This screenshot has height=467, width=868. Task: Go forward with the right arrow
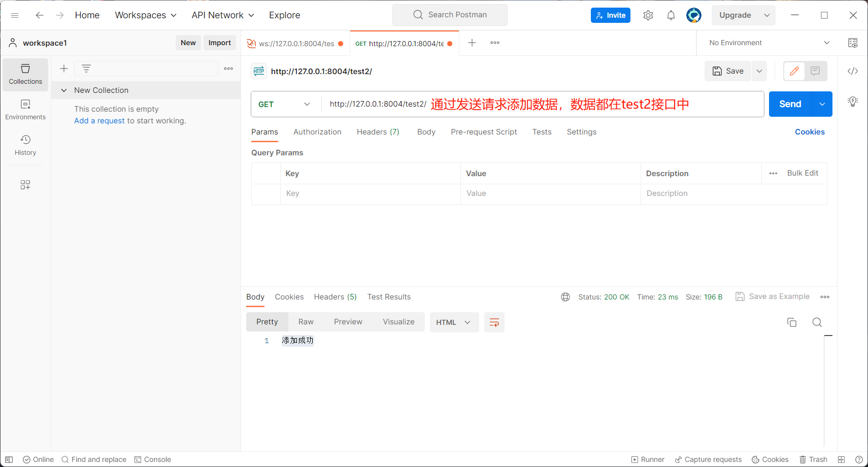click(60, 15)
